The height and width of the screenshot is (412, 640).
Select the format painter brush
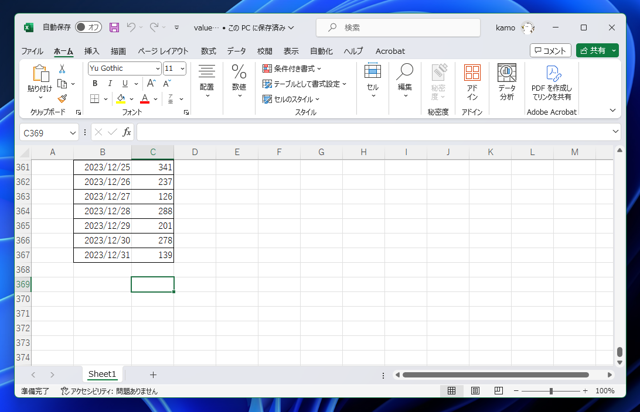tap(62, 99)
